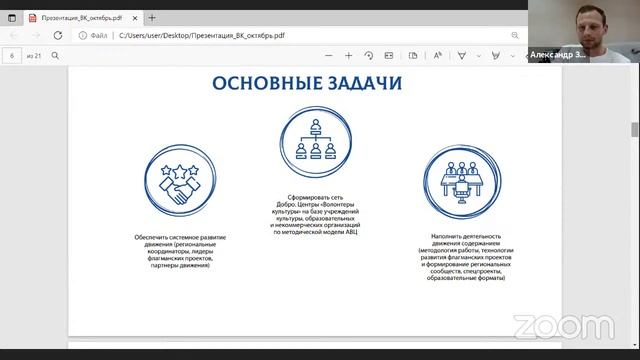Image resolution: width=640 pixels, height=360 pixels.
Task: Focus the address bar with the PDF path
Action: [x=202, y=36]
